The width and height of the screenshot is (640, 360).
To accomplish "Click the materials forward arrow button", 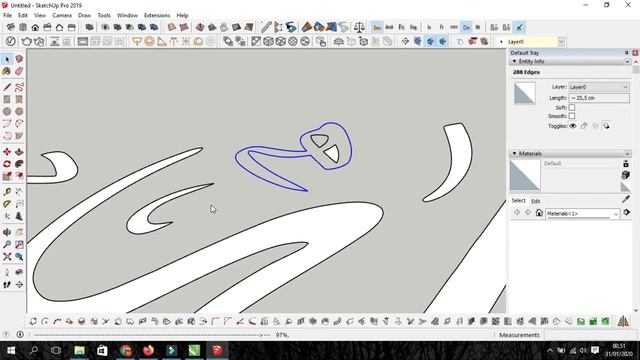I will 528,213.
